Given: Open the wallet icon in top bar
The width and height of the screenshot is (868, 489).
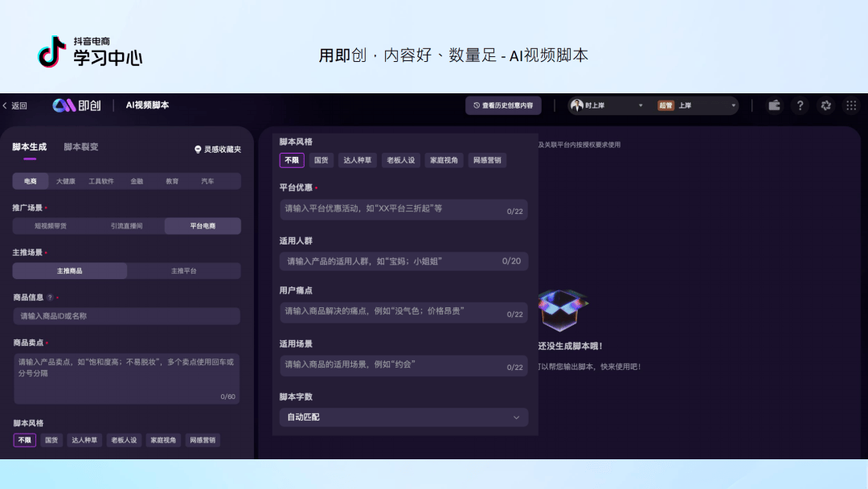Looking at the screenshot, I should [774, 105].
